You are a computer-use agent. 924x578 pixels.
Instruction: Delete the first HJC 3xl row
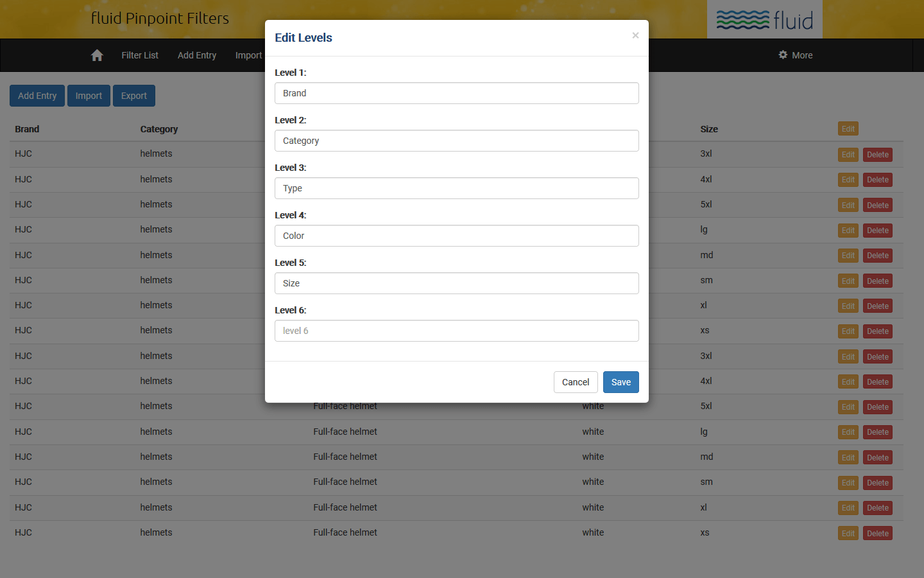877,155
